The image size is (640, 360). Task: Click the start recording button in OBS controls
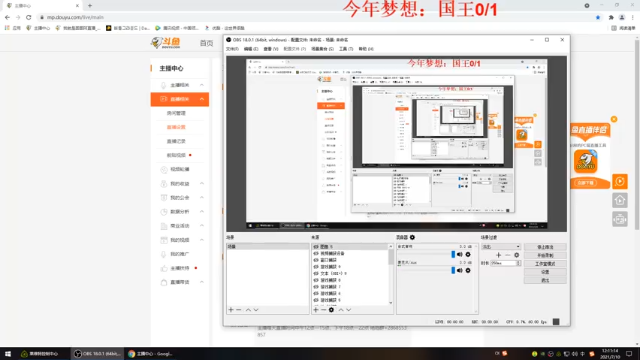pyautogui.click(x=545, y=256)
